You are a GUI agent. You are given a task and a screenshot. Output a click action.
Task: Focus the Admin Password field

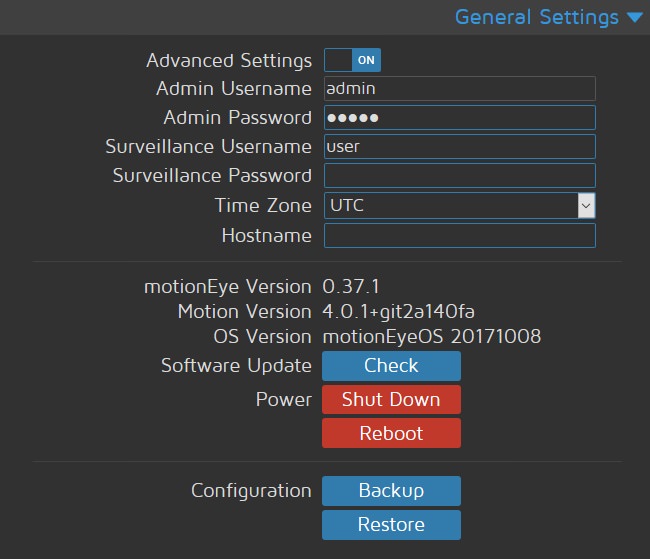point(459,117)
